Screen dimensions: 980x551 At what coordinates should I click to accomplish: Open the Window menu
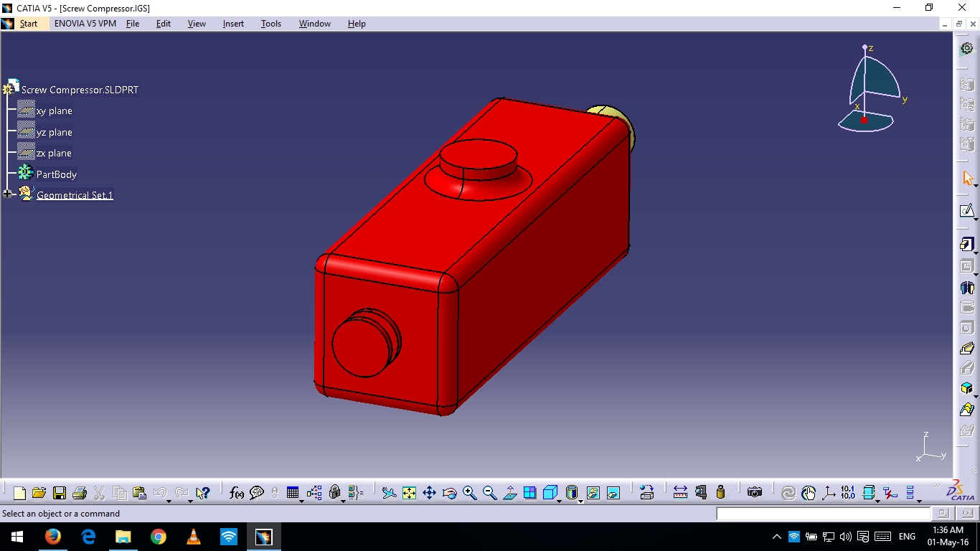(x=315, y=24)
